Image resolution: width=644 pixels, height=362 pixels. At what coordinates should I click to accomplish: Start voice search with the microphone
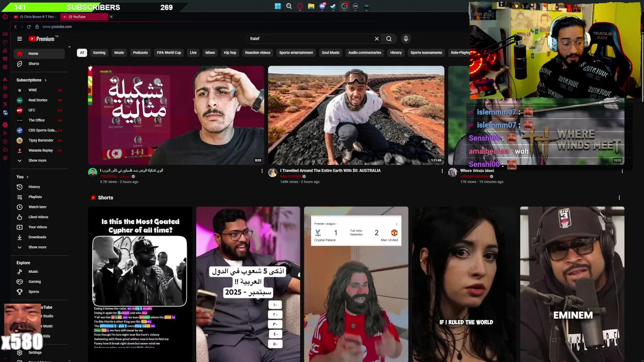[406, 39]
